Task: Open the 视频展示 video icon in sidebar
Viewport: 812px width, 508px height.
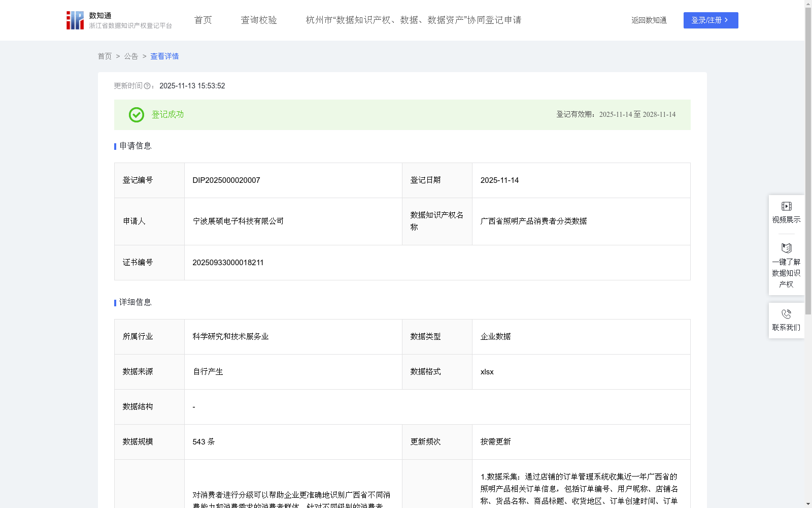Action: [x=786, y=206]
